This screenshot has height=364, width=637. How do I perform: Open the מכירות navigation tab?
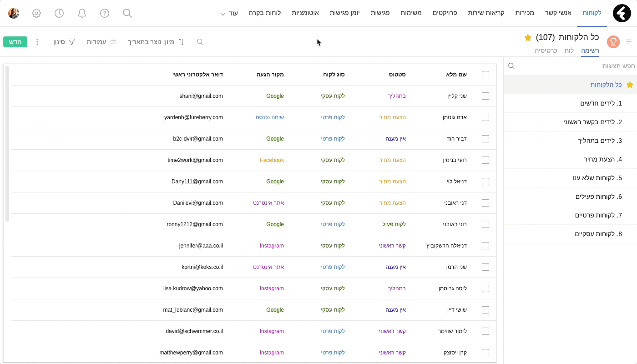tap(525, 13)
